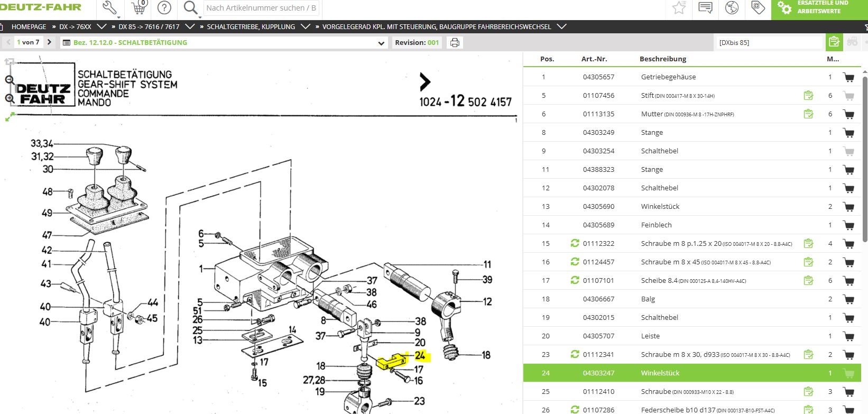
Task: Open Ersatzteile und Arbeitswerte tab
Action: [x=818, y=8]
